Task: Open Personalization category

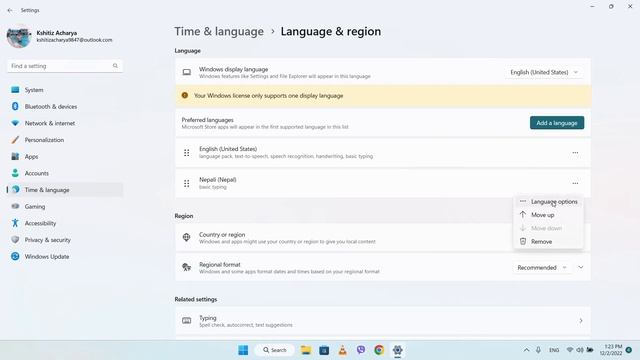Action: (64, 140)
